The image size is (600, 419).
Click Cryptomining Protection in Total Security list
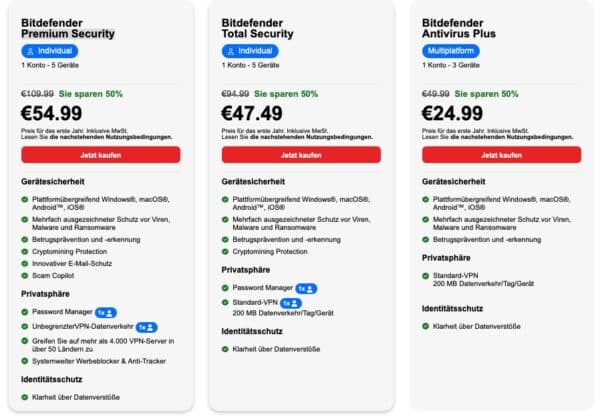[x=270, y=251]
